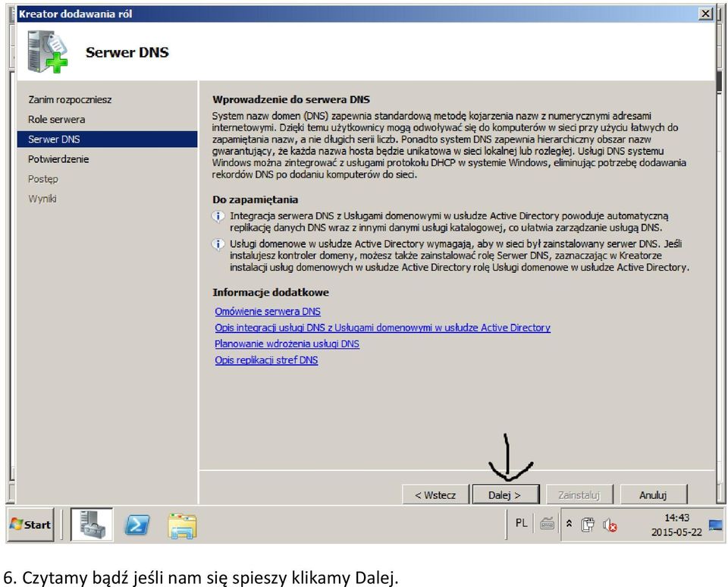This screenshot has height=587, width=728.
Task: Click the date 2015-05-22 in tray
Action: point(676,532)
